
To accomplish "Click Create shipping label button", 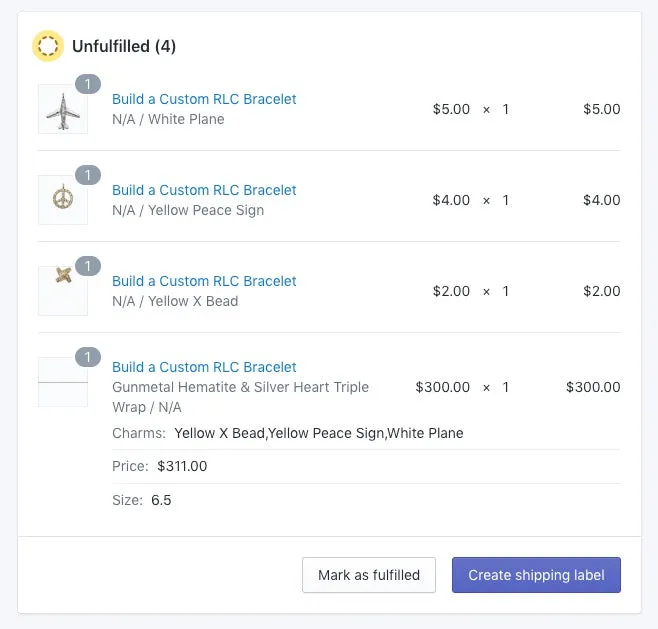I will (x=536, y=575).
